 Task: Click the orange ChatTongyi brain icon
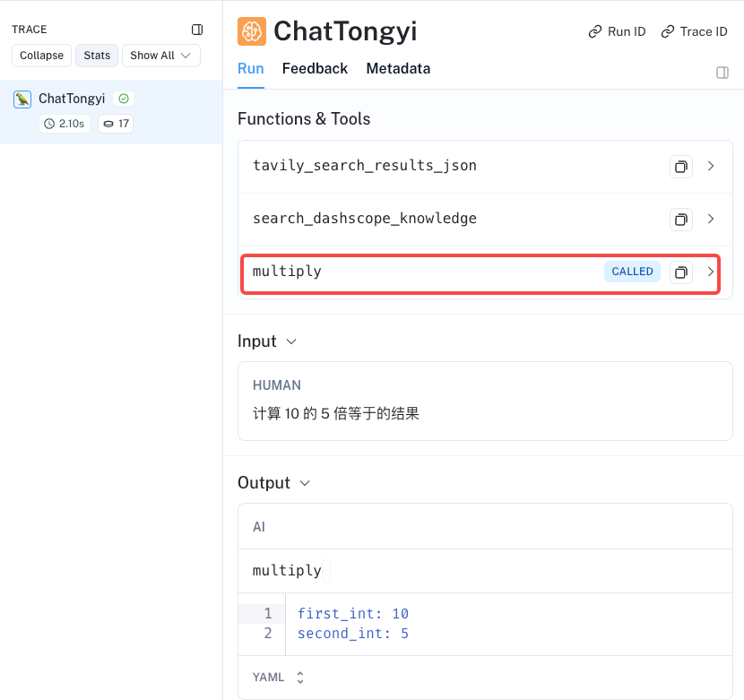pos(252,31)
